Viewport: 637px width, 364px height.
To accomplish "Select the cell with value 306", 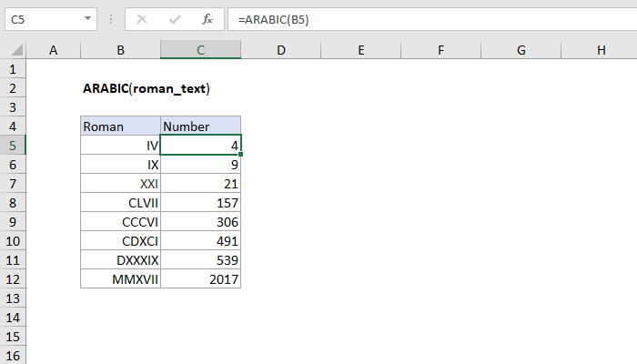I will [x=201, y=222].
